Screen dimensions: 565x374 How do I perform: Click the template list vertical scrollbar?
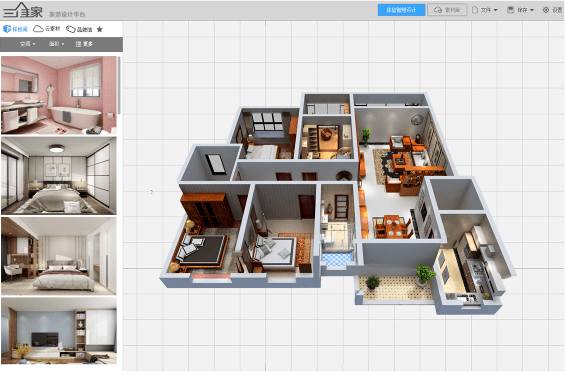click(x=119, y=85)
